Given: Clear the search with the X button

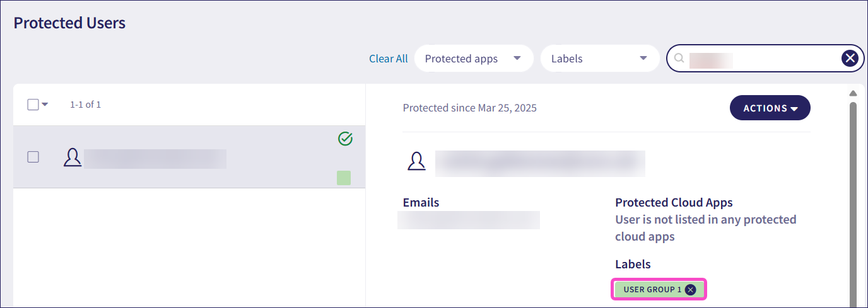Looking at the screenshot, I should (850, 59).
